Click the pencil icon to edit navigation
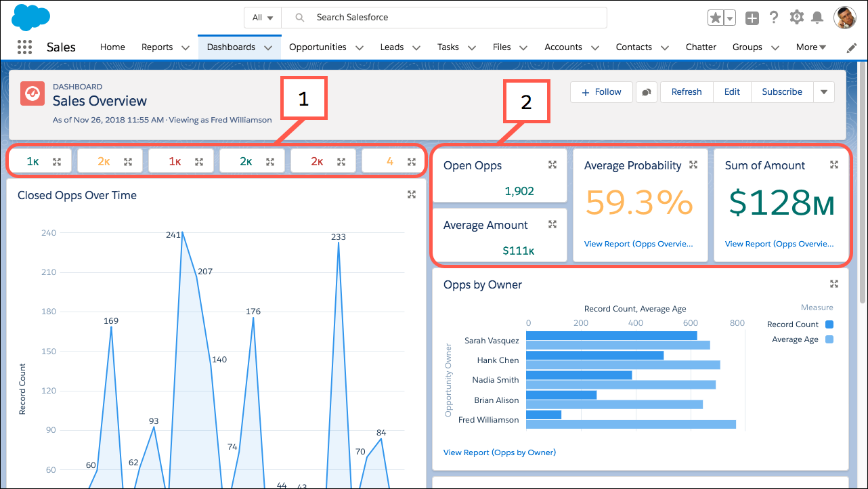 pos(852,47)
